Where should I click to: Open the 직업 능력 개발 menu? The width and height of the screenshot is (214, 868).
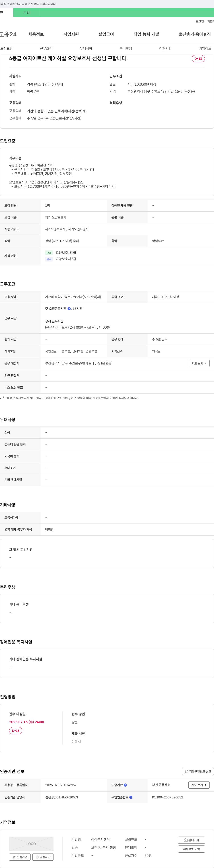146,34
